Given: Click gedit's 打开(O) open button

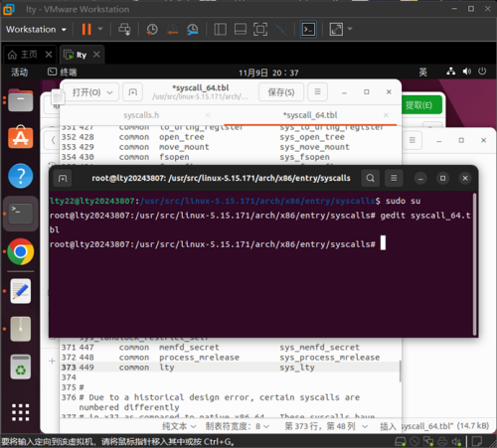Looking at the screenshot, I should pos(86,92).
